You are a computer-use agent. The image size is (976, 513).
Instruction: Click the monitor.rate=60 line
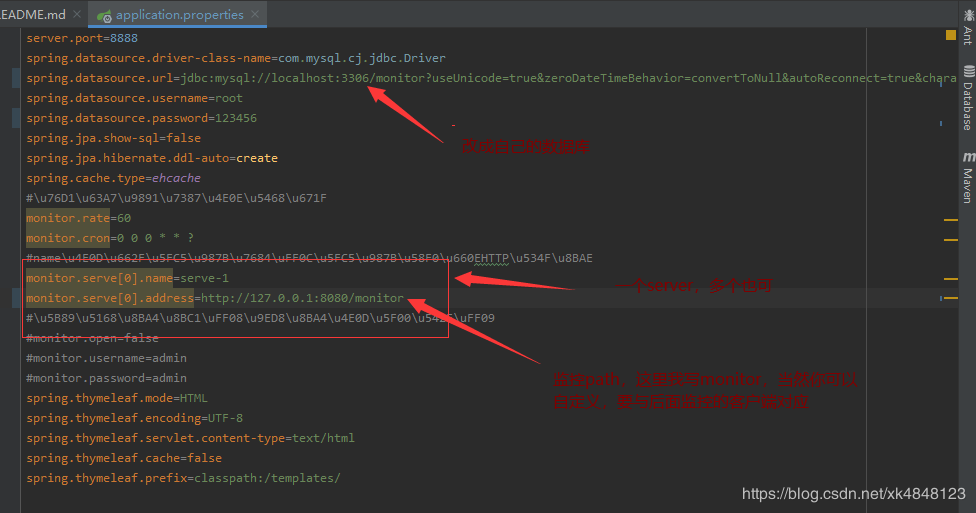pos(78,218)
